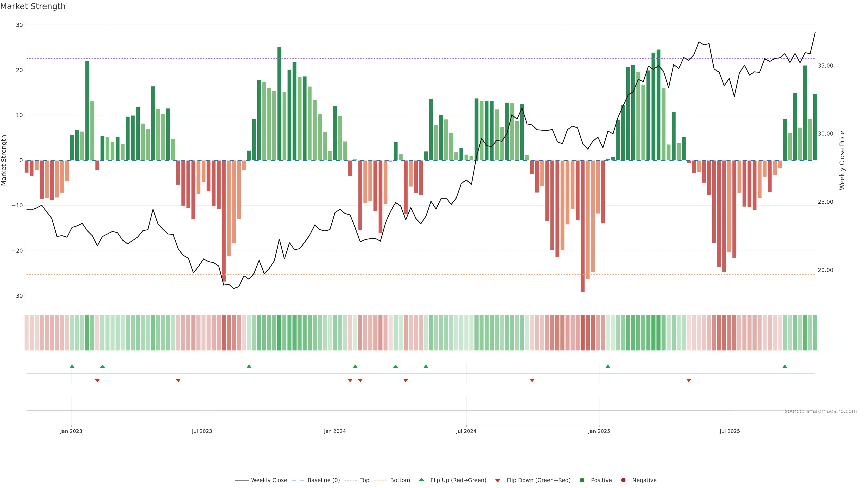The height and width of the screenshot is (488, 868).
Task: Click the dark red Negative circle in legend
Action: (623, 480)
